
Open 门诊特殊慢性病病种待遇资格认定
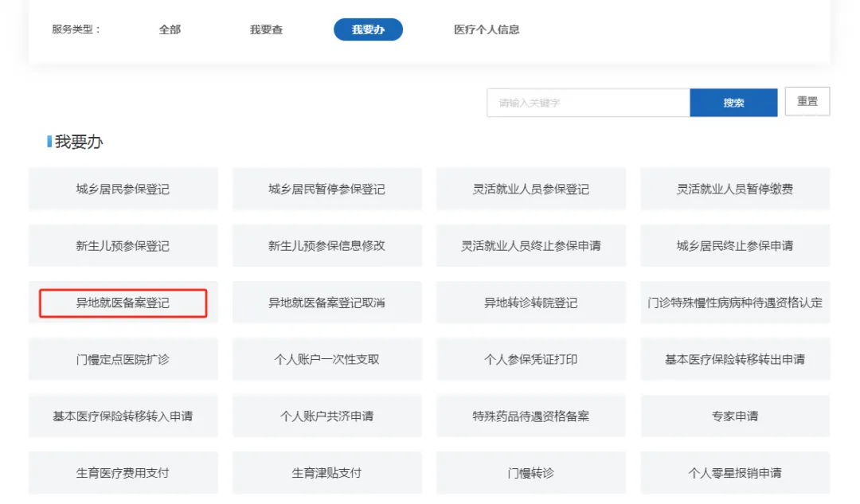coord(735,303)
